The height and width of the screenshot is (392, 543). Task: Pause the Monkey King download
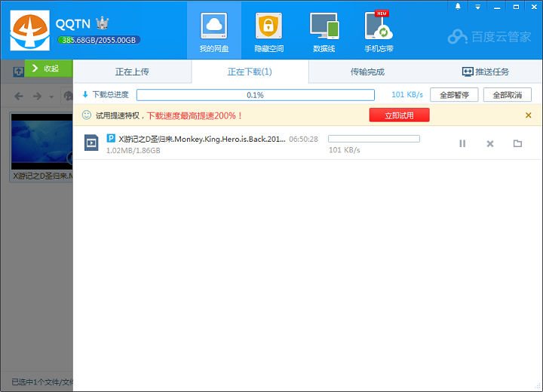click(x=462, y=143)
